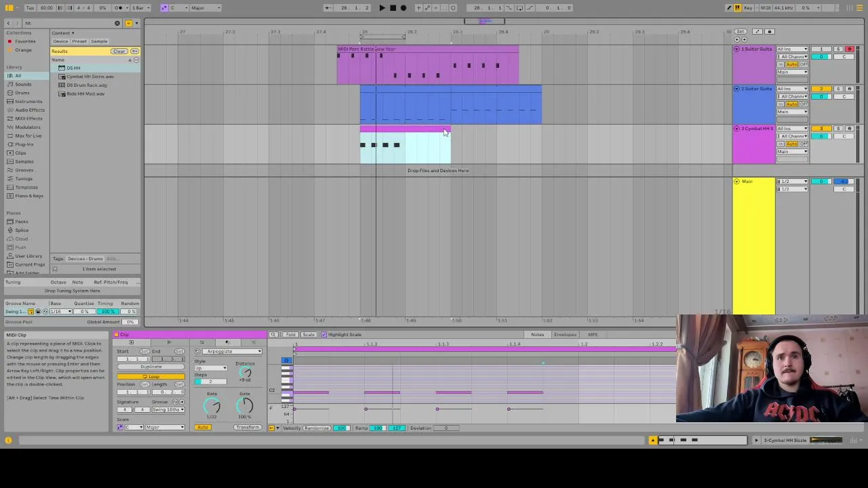The width and height of the screenshot is (868, 488).
Task: Click the Clear results button
Action: 119,52
